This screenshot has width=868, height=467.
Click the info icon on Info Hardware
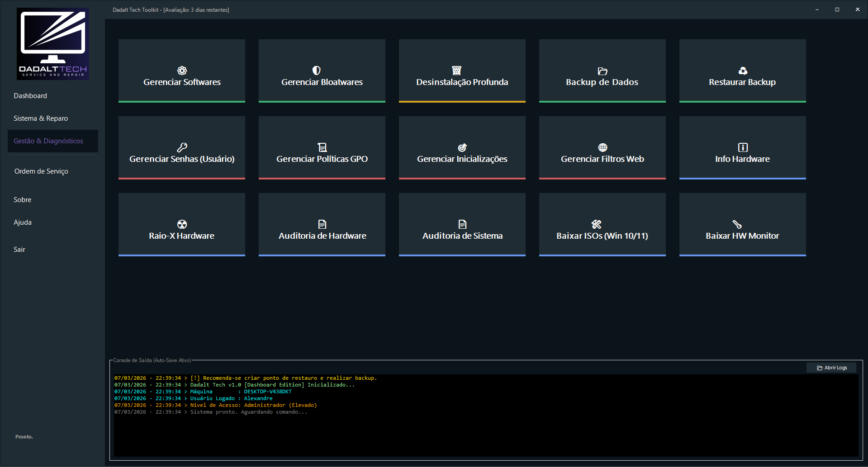coord(742,147)
